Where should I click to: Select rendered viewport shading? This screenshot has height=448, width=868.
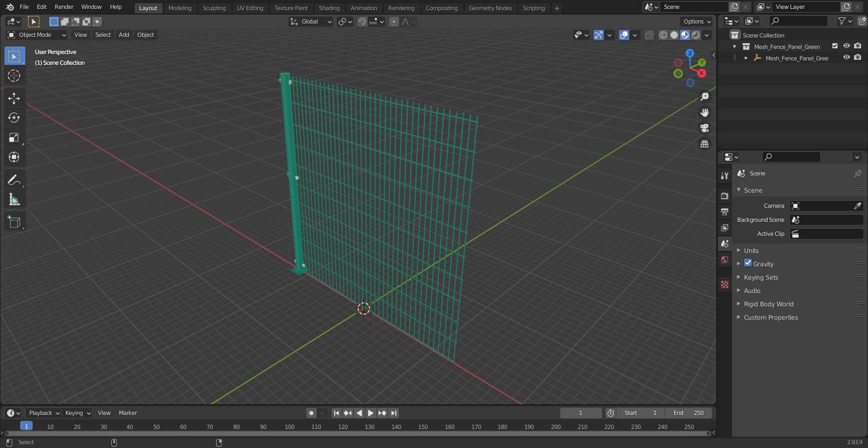tap(696, 35)
